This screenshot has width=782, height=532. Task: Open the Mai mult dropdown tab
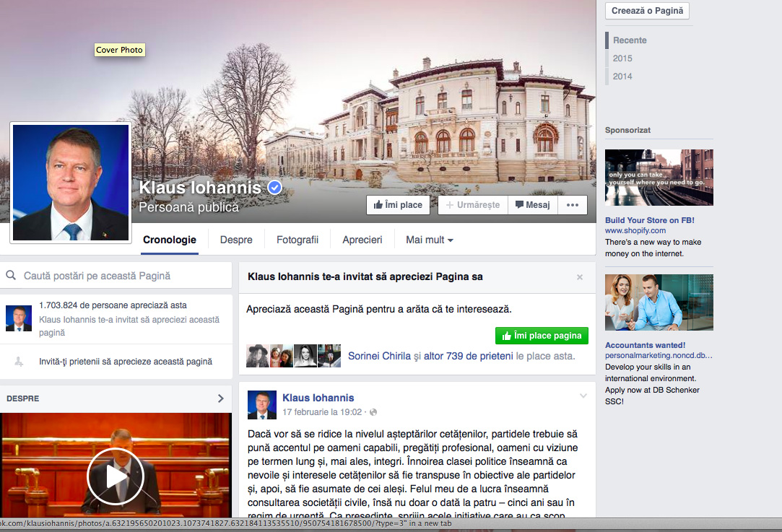coord(429,240)
